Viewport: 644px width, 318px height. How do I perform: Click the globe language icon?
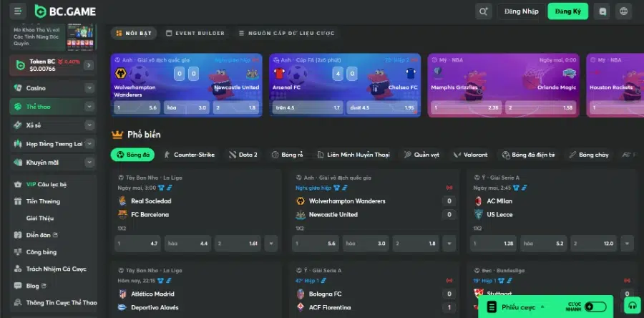click(623, 11)
